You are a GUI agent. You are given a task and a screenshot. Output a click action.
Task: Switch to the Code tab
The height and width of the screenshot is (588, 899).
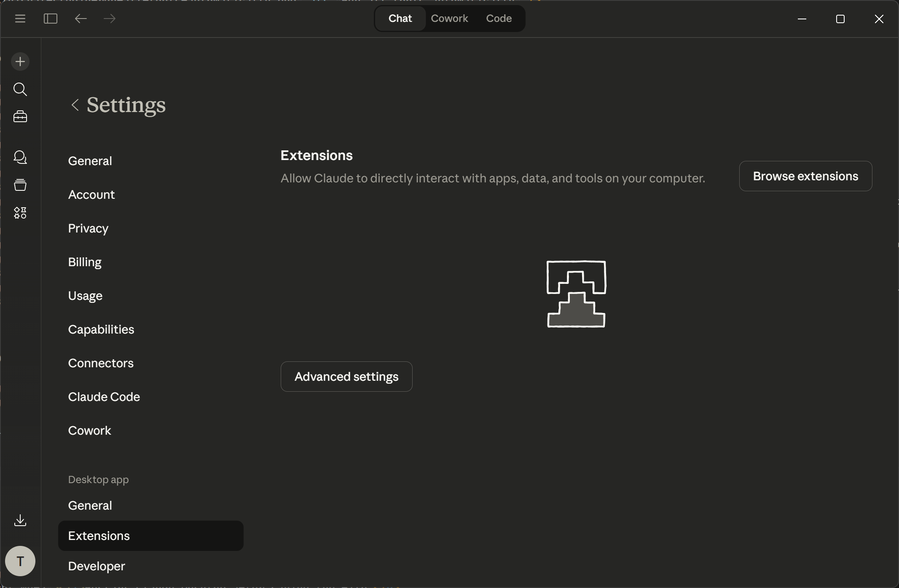coord(499,19)
